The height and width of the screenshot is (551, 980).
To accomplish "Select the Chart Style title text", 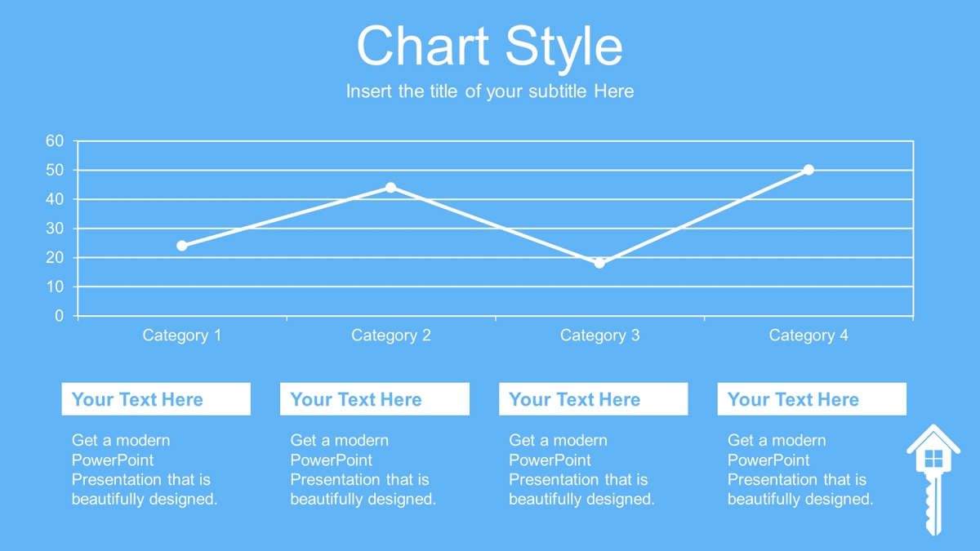I will 490,46.
